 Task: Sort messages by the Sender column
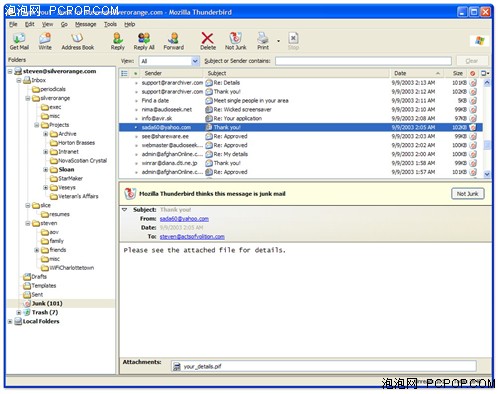pos(171,73)
